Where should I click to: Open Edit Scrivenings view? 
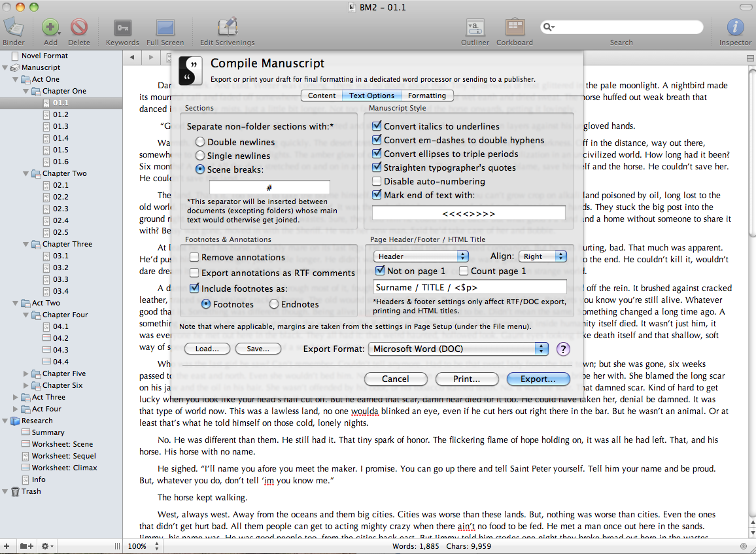[x=227, y=28]
